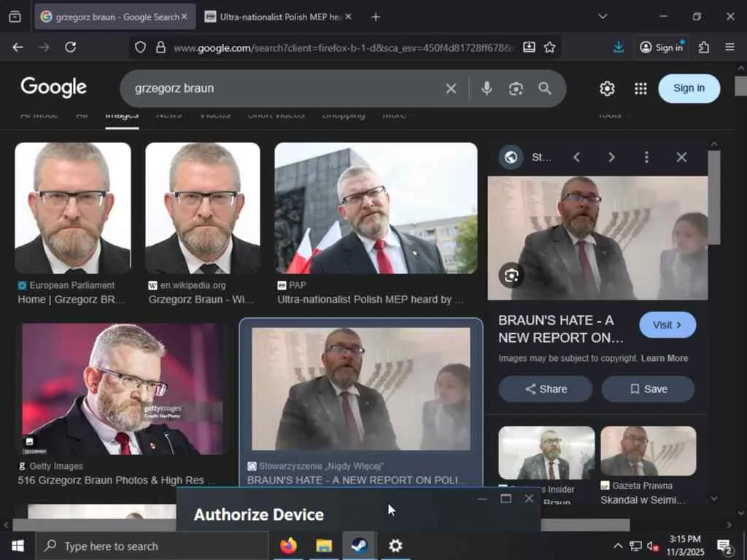Click the Google logo

click(x=53, y=87)
